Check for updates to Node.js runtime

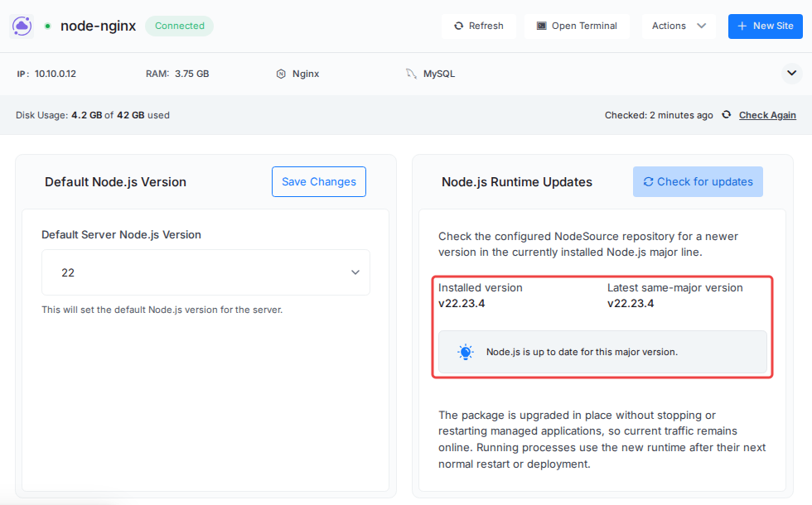(698, 181)
